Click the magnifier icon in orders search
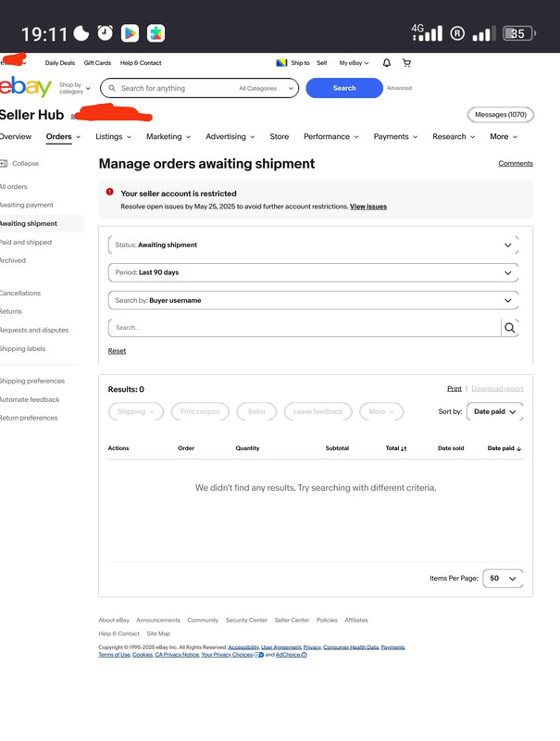 click(x=509, y=328)
